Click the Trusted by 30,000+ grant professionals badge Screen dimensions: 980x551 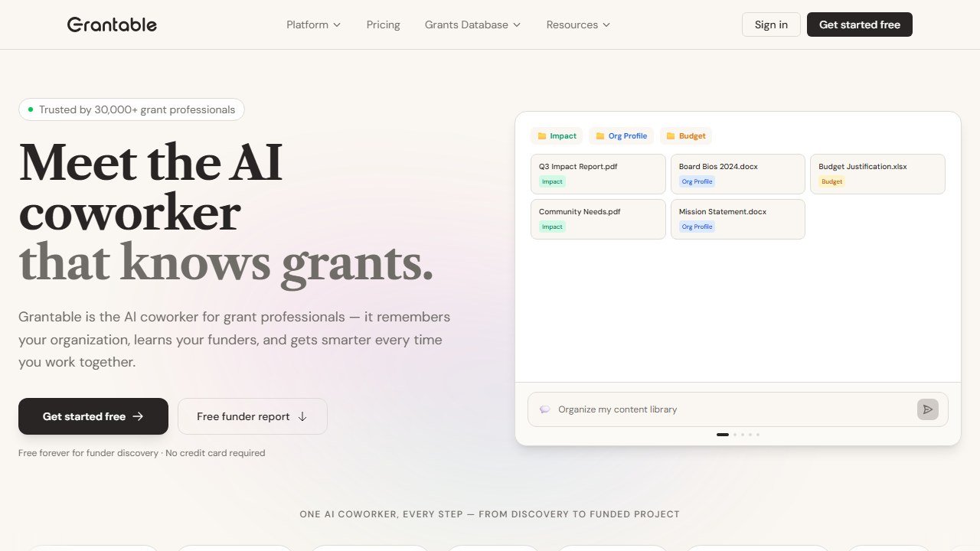click(132, 109)
